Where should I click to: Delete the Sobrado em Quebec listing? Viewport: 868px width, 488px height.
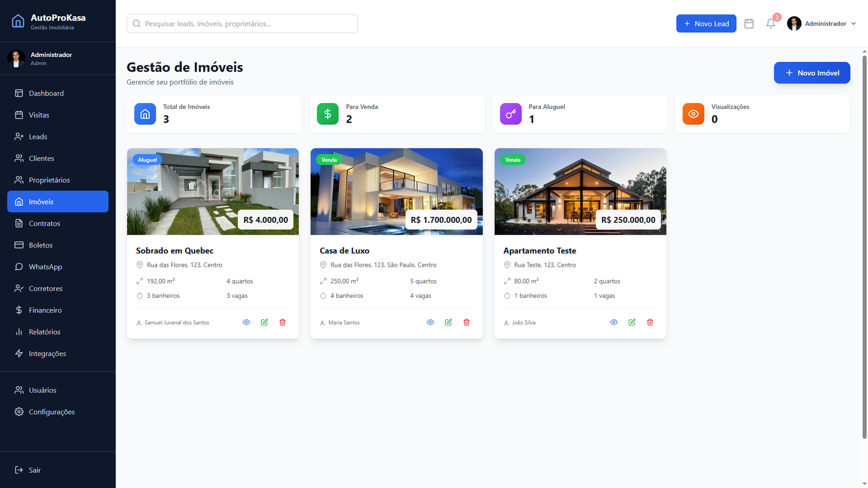click(282, 322)
